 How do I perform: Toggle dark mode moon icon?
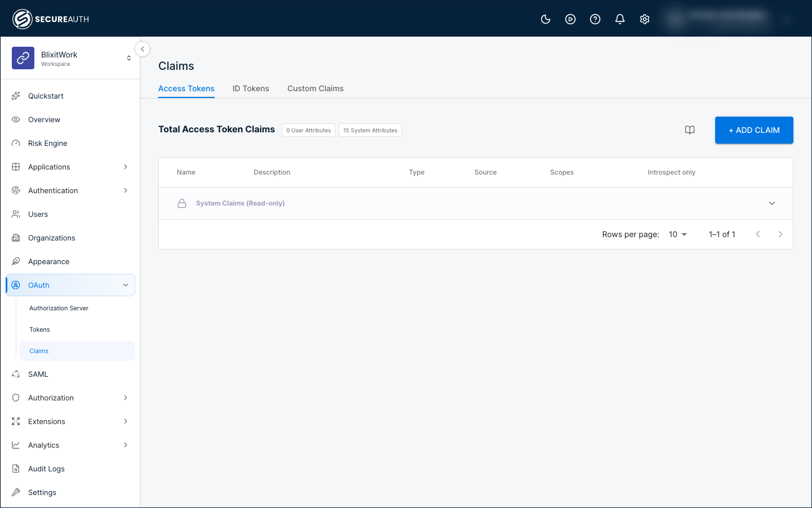546,19
